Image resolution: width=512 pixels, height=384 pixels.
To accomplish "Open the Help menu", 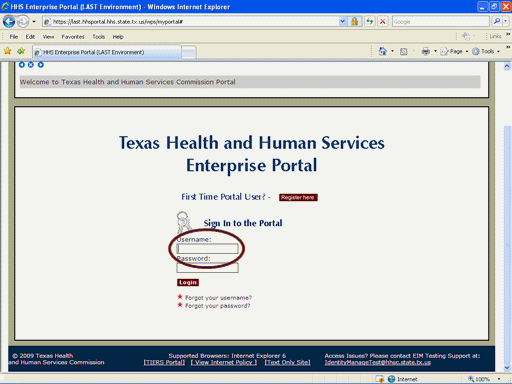I will coord(118,37).
